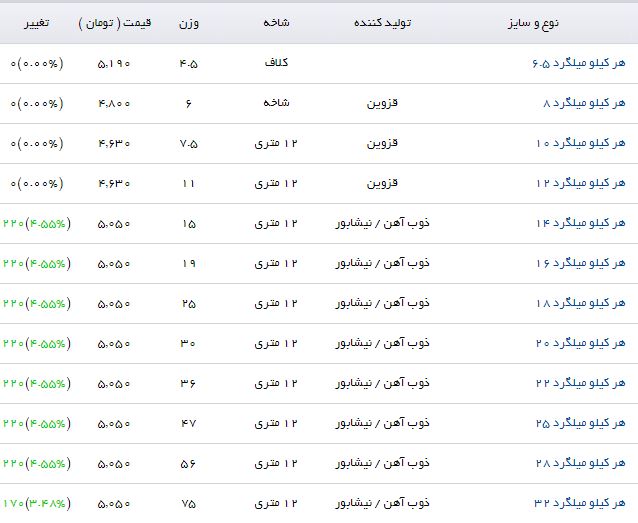Select weight ۳۰ in the میلگرد ۲۰ row

[x=188, y=344]
